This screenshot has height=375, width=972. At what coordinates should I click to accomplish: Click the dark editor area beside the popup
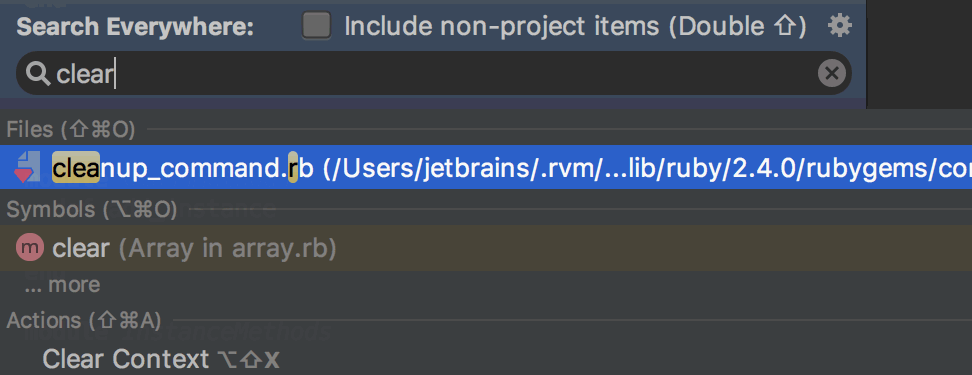(919, 54)
